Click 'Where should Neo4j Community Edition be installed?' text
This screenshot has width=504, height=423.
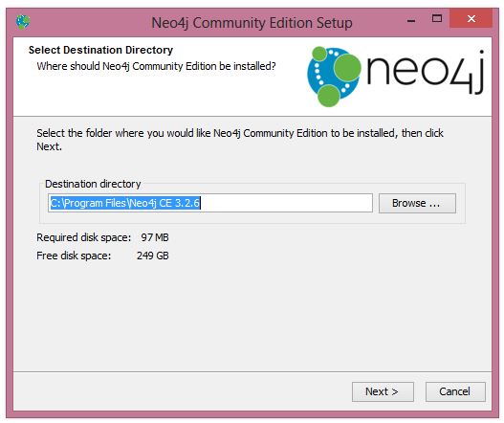[x=156, y=66]
